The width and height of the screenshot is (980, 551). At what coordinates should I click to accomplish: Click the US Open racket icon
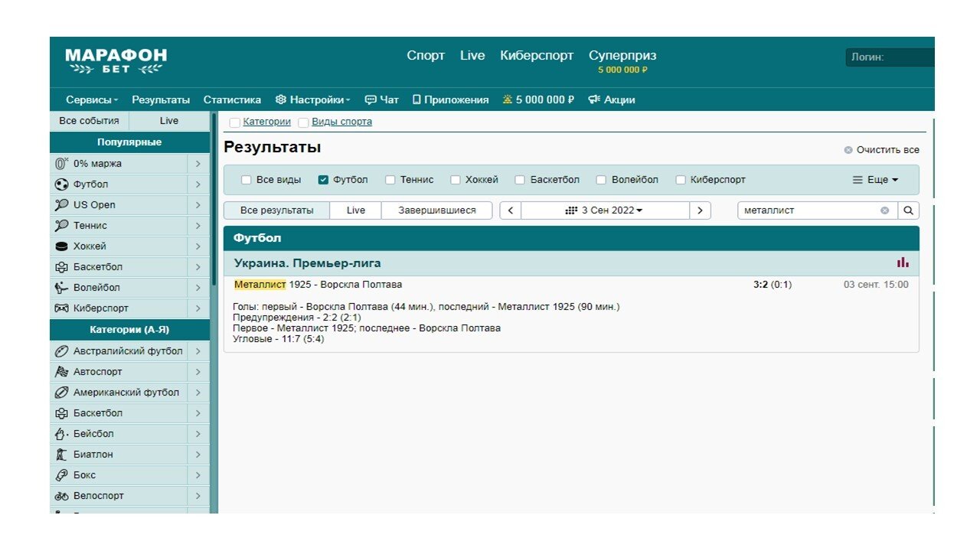tap(61, 205)
